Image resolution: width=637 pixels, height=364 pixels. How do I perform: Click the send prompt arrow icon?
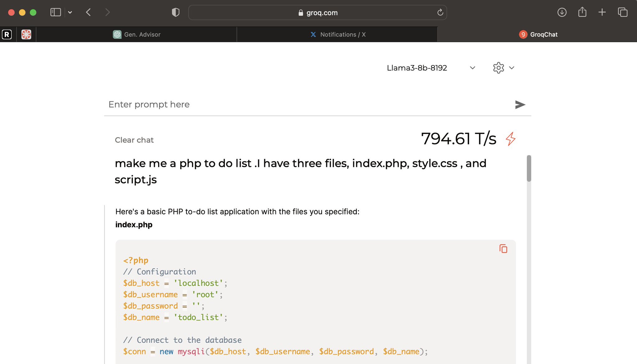[520, 105]
